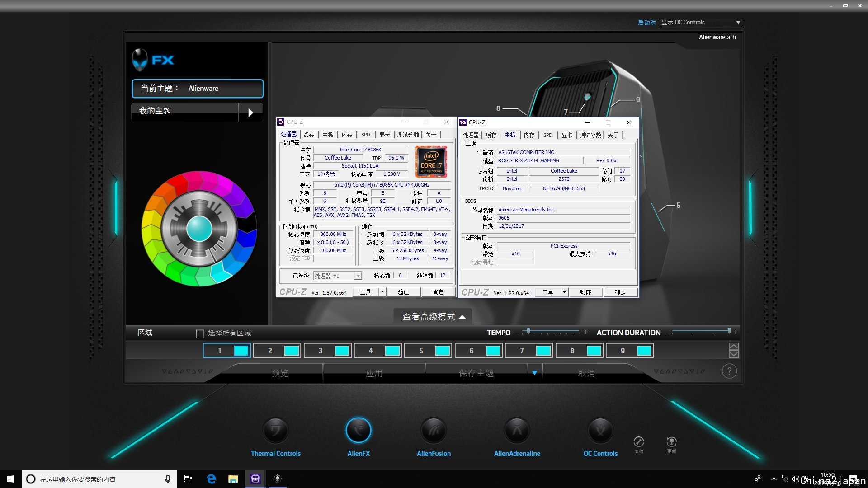Image resolution: width=868 pixels, height=488 pixels.
Task: Select zone 3 button
Action: click(x=327, y=351)
